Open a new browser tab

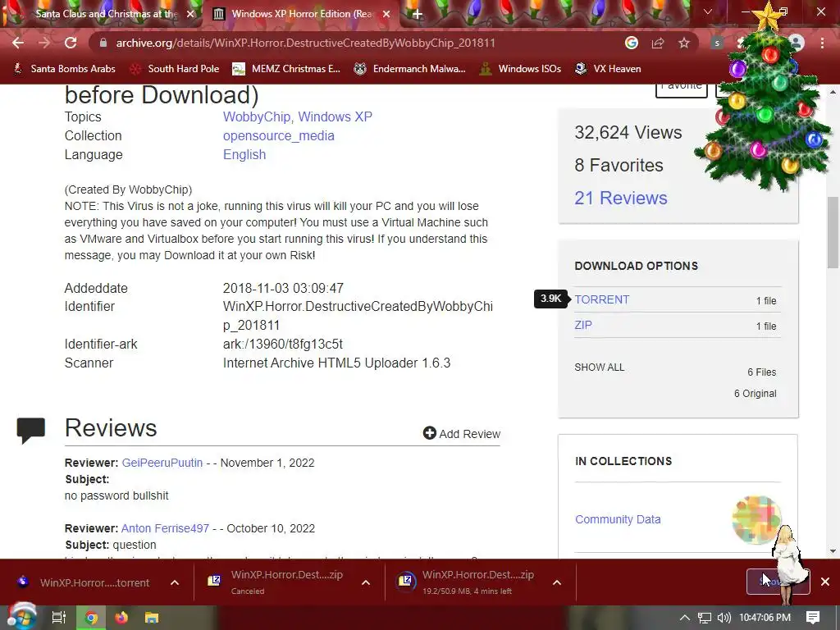tap(418, 14)
